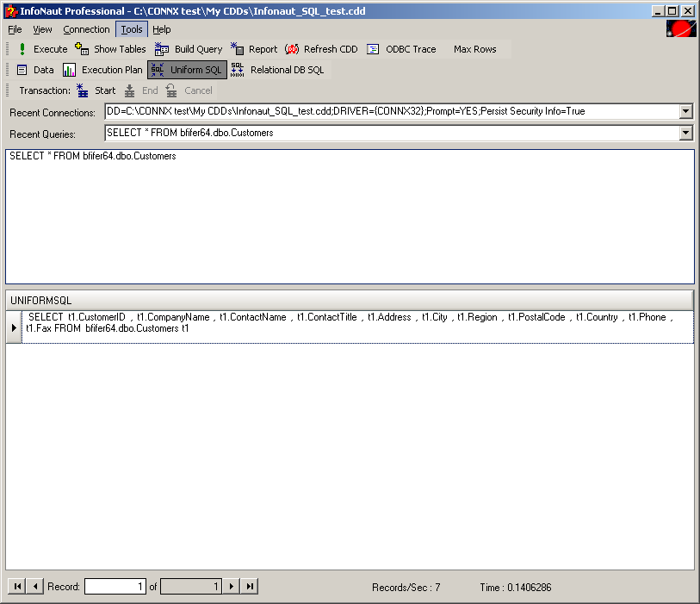Go to previous record
700x604 pixels.
pos(34,586)
